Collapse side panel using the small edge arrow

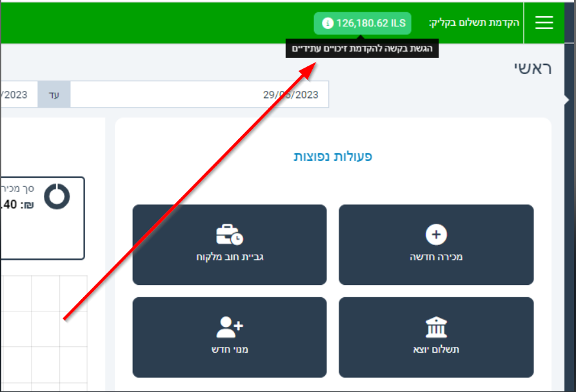click(x=567, y=100)
